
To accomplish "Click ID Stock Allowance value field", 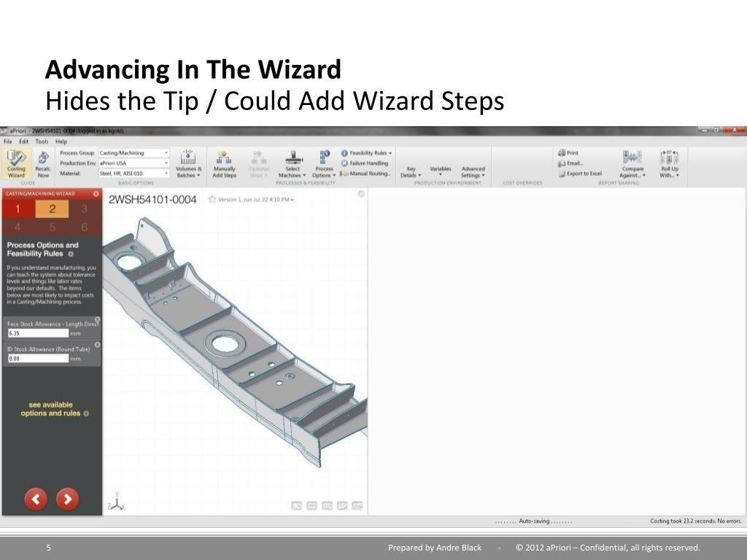I will pos(38,359).
